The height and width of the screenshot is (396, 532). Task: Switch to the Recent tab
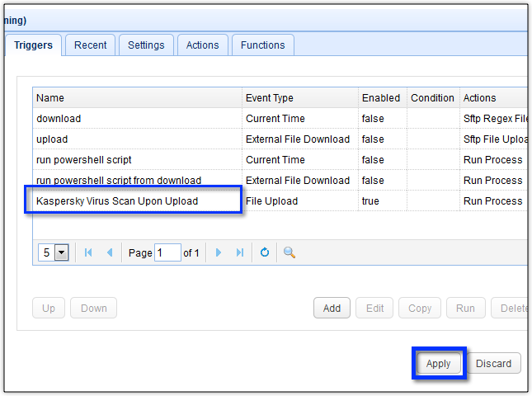[x=90, y=45]
